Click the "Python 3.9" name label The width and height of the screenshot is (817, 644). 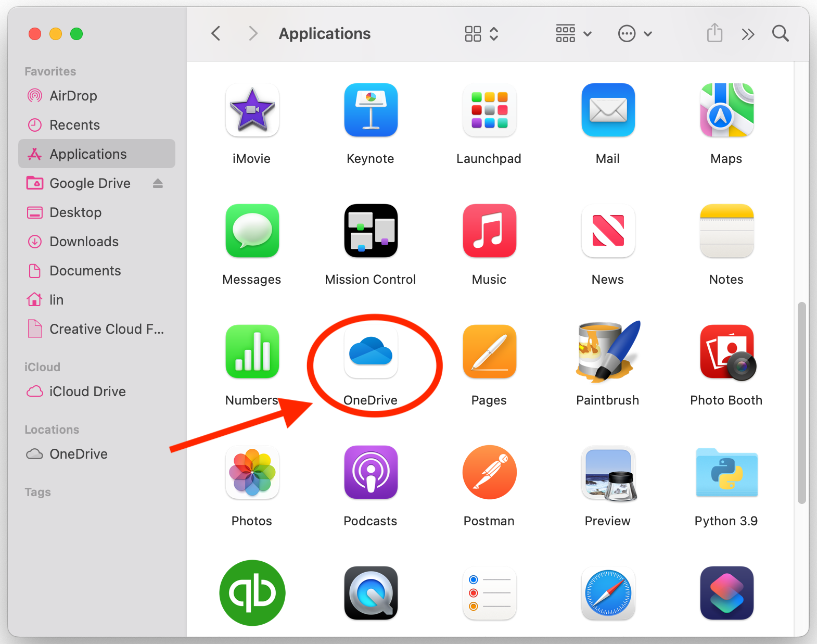[x=726, y=521]
